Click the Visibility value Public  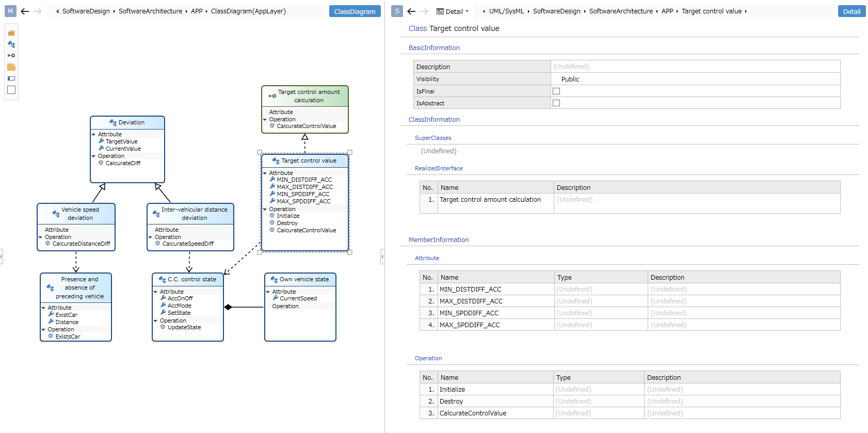pos(570,79)
